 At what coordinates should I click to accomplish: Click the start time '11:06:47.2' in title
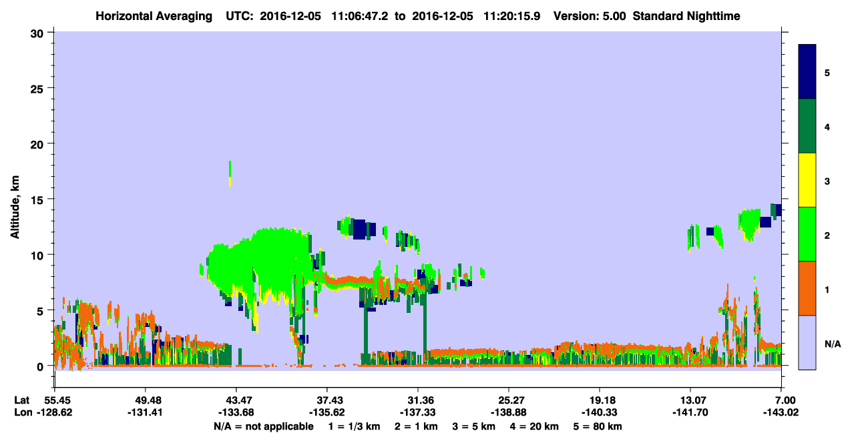point(361,15)
